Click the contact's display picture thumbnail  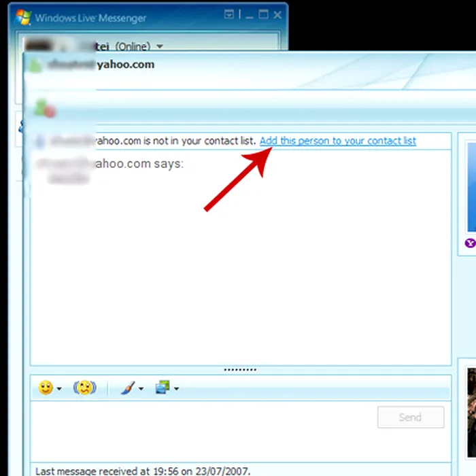472,187
